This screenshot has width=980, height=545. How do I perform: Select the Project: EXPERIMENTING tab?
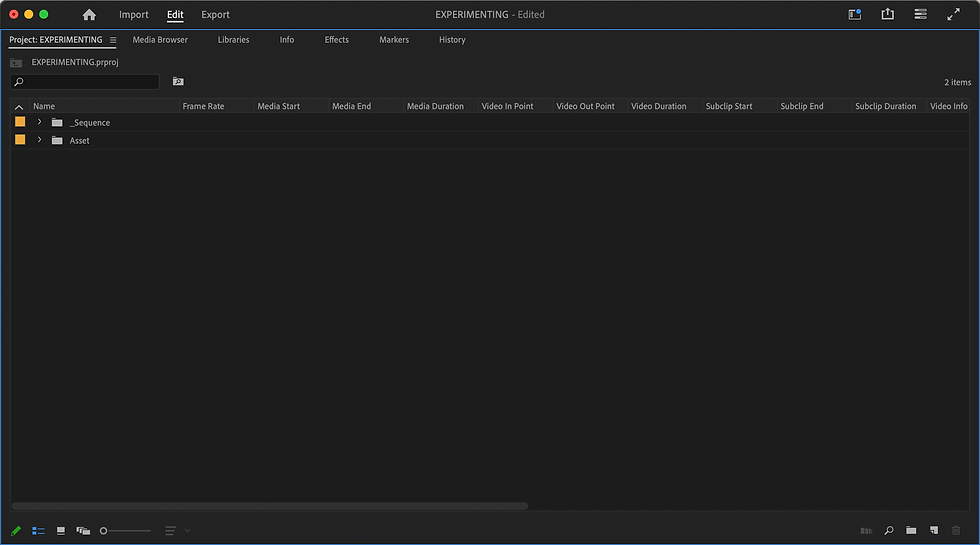[56, 39]
